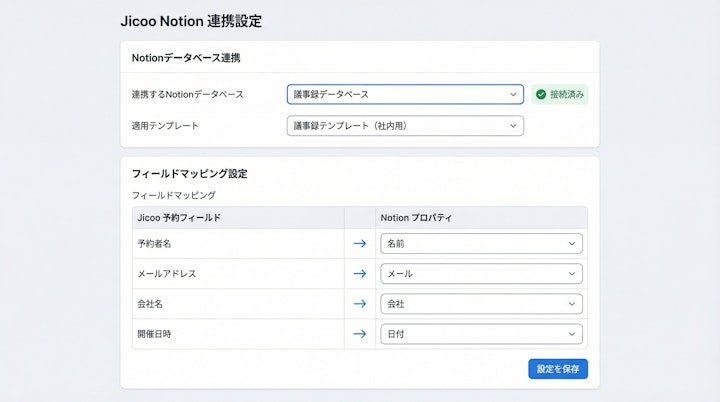Click the 設定を保存 button
This screenshot has height=402, width=720.
pyautogui.click(x=558, y=369)
